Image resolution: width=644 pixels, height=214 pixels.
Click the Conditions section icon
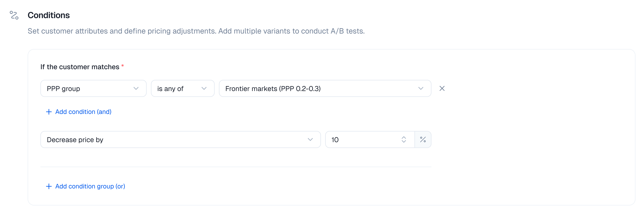point(14,15)
